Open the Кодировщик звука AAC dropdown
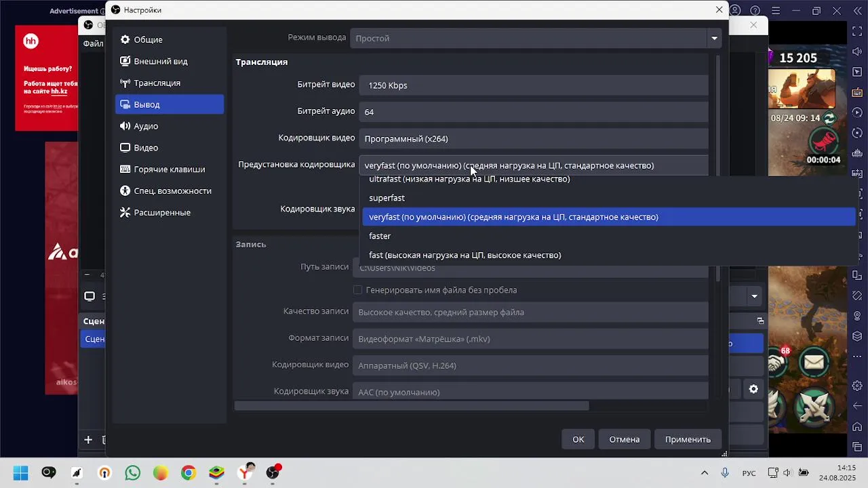This screenshot has width=868, height=488. click(530, 392)
